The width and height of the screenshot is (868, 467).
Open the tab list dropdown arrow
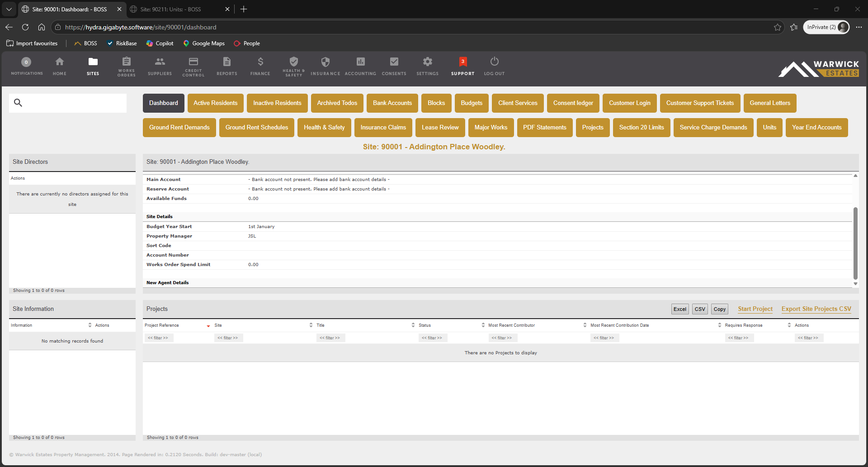point(9,9)
